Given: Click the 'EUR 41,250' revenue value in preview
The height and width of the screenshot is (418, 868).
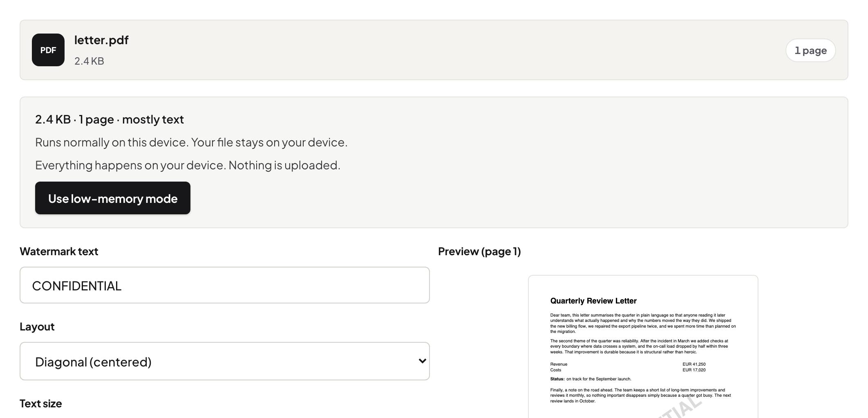Looking at the screenshot, I should pyautogui.click(x=694, y=364).
